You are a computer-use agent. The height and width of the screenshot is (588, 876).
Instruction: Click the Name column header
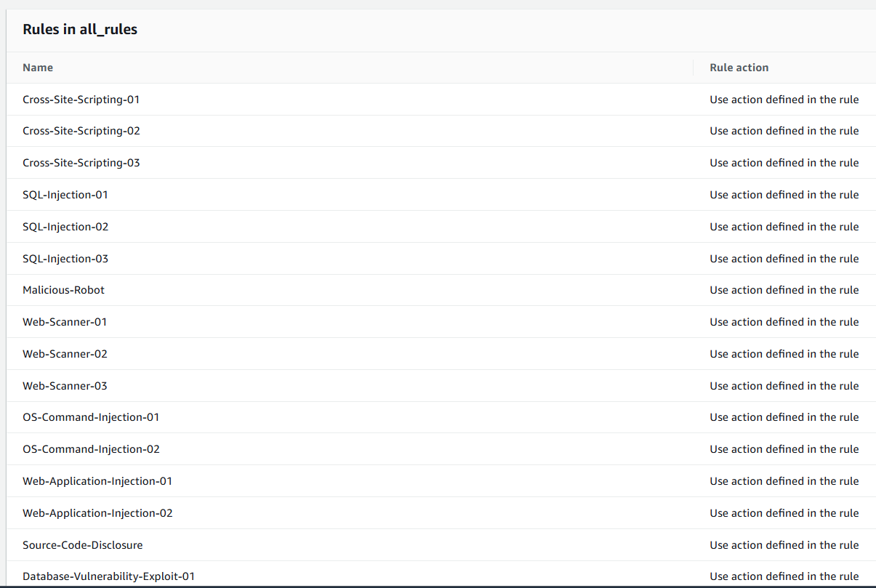(38, 68)
